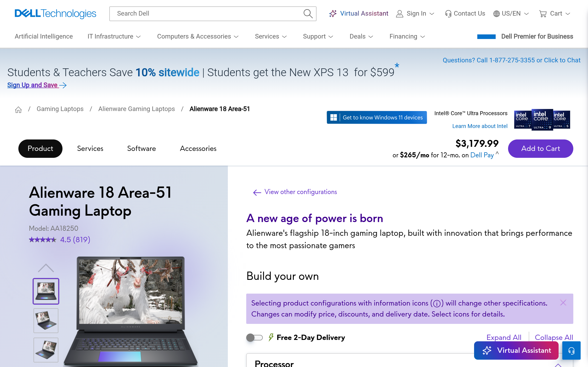Toggle Free 2-Day Delivery switch
This screenshot has height=367, width=588.
254,337
